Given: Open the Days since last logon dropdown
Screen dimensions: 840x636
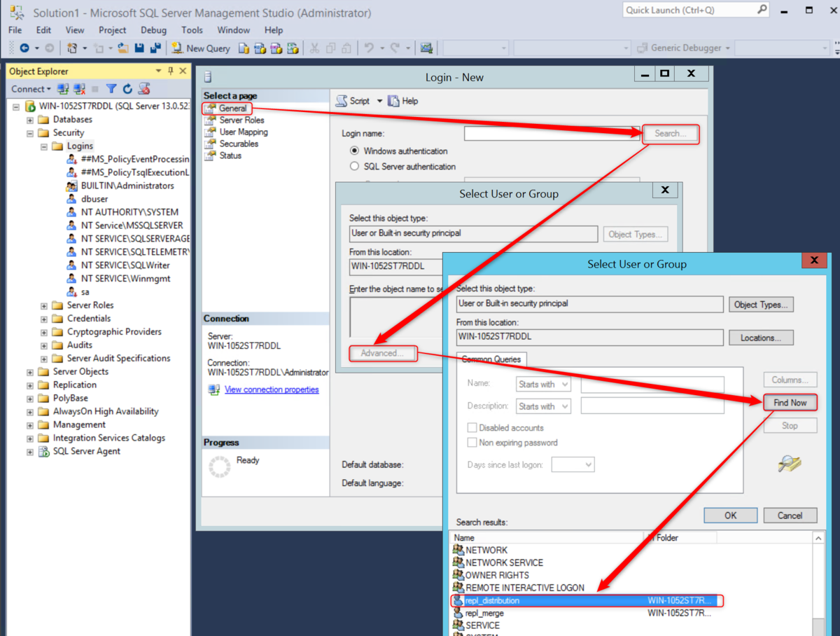Looking at the screenshot, I should (573, 464).
